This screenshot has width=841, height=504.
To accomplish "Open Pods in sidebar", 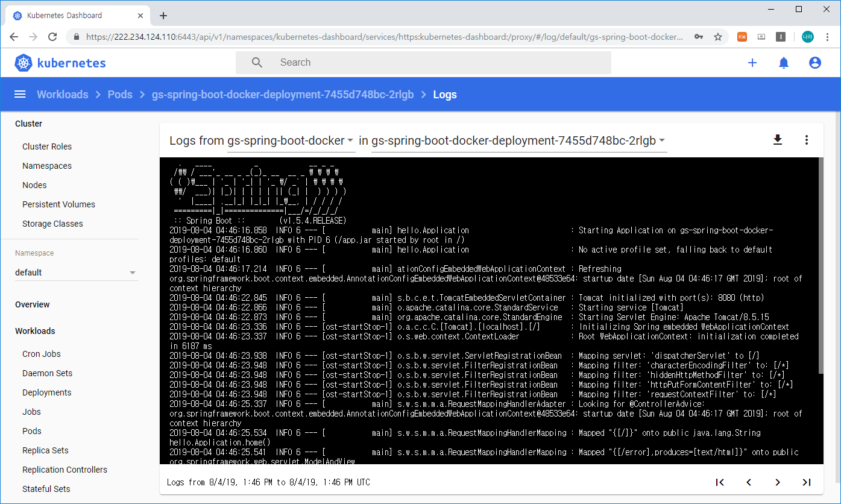I will pos(32,431).
